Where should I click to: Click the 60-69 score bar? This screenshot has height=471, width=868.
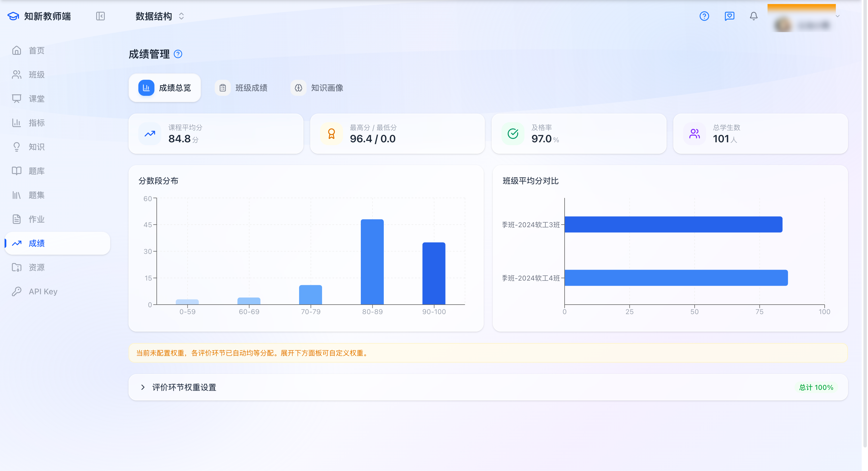coord(249,301)
